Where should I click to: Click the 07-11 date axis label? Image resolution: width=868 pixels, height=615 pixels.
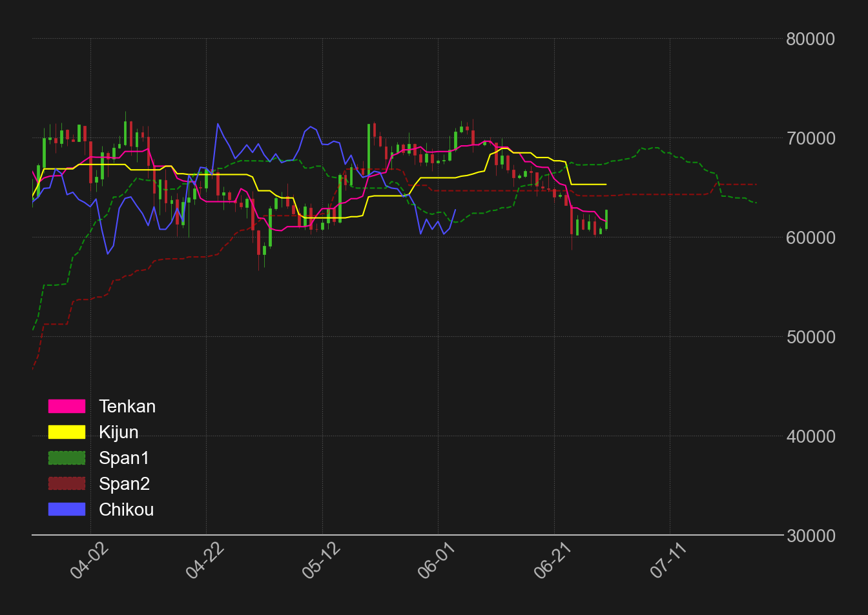(x=668, y=560)
